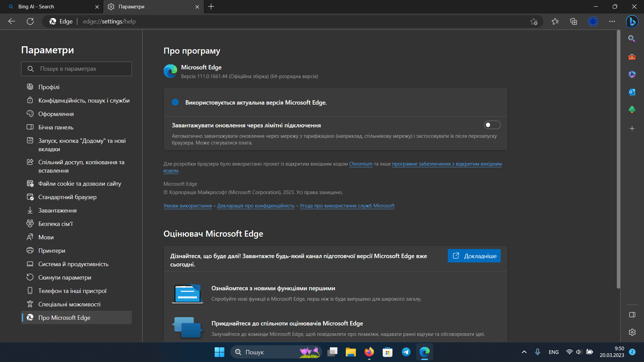Click the Докладніше button
This screenshot has width=644, height=362.
click(x=474, y=256)
